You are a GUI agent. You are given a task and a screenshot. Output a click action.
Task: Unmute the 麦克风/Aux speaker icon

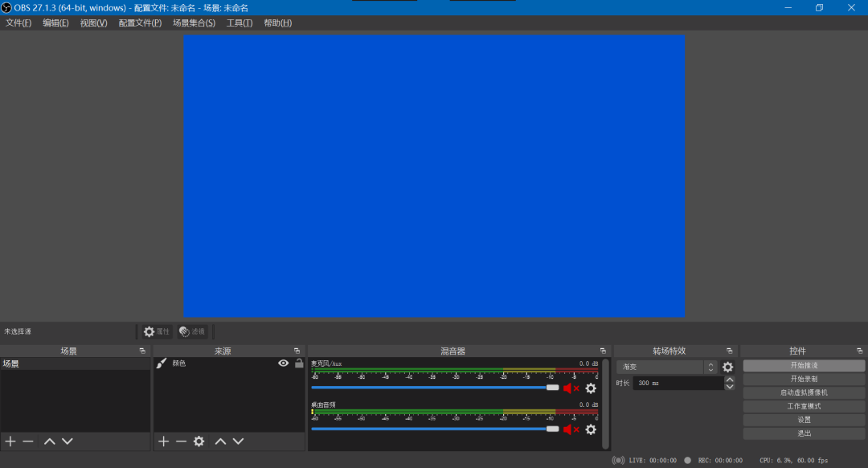[571, 388]
